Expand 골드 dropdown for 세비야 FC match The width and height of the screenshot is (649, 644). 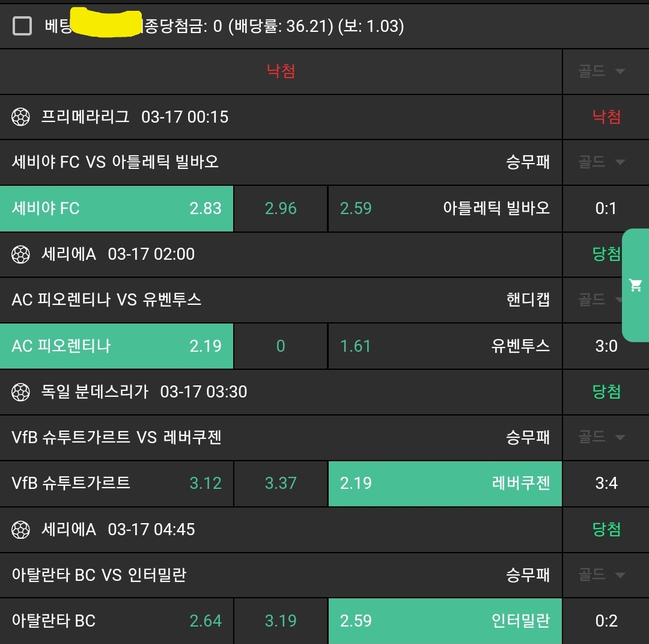click(x=602, y=162)
